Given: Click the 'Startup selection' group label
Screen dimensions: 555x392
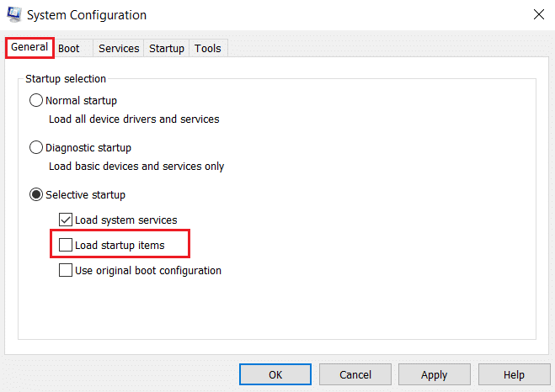Looking at the screenshot, I should tap(66, 79).
